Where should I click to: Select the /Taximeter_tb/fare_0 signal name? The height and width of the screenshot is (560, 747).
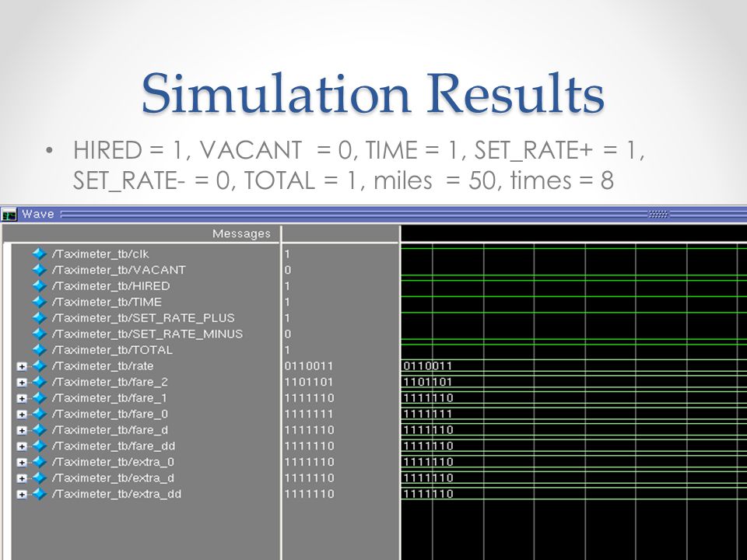point(110,414)
